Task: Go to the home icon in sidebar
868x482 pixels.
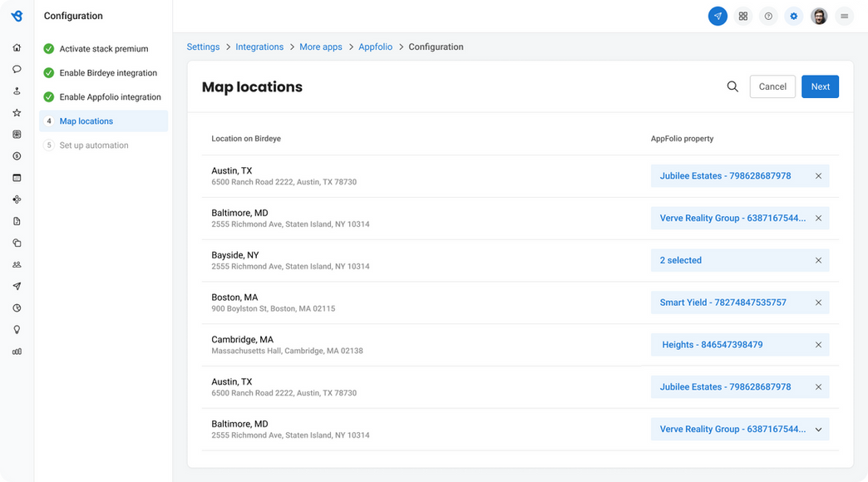Action: pyautogui.click(x=17, y=47)
